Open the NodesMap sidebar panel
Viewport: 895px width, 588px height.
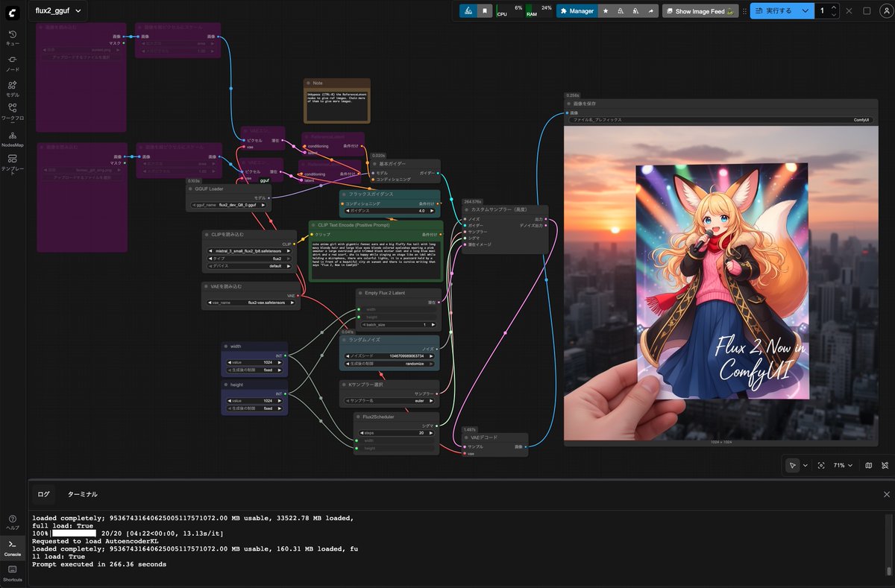(13, 139)
